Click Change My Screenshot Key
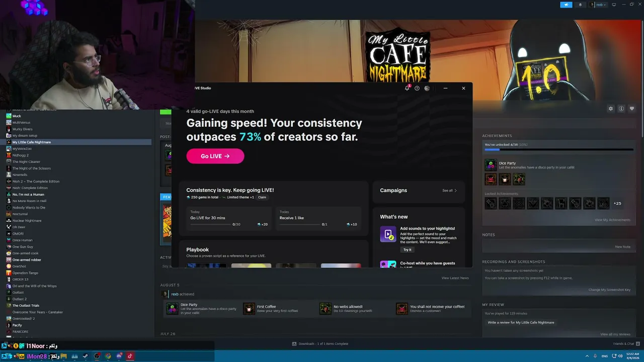Image resolution: width=644 pixels, height=362 pixels. click(x=609, y=290)
